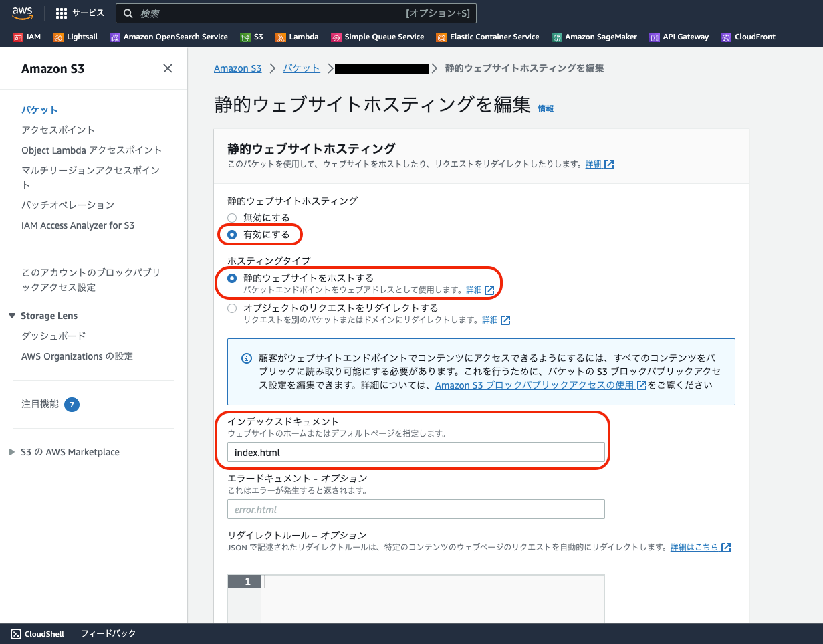Viewport: 823px width, 644px height.
Task: Open 詳細 link under 静的ウェブサイトをホストする
Action: (474, 290)
